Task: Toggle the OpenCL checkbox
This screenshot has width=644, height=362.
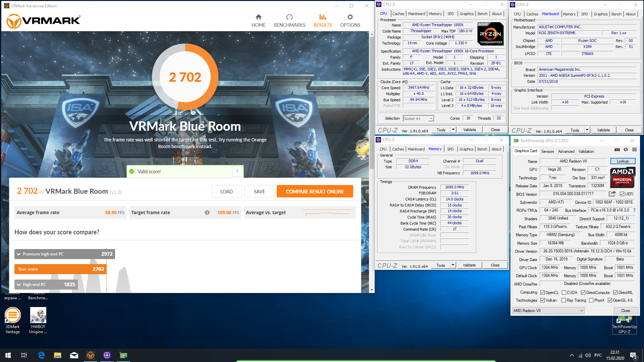Action: [x=542, y=293]
